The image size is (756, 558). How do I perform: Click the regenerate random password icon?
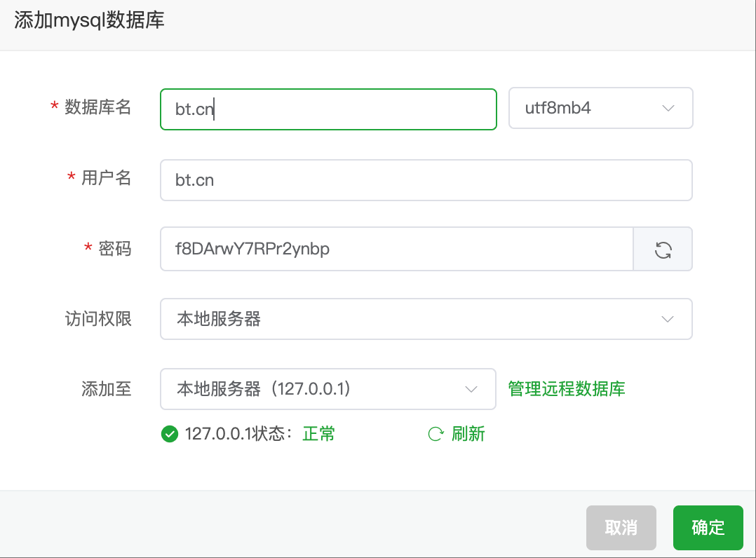tap(663, 250)
